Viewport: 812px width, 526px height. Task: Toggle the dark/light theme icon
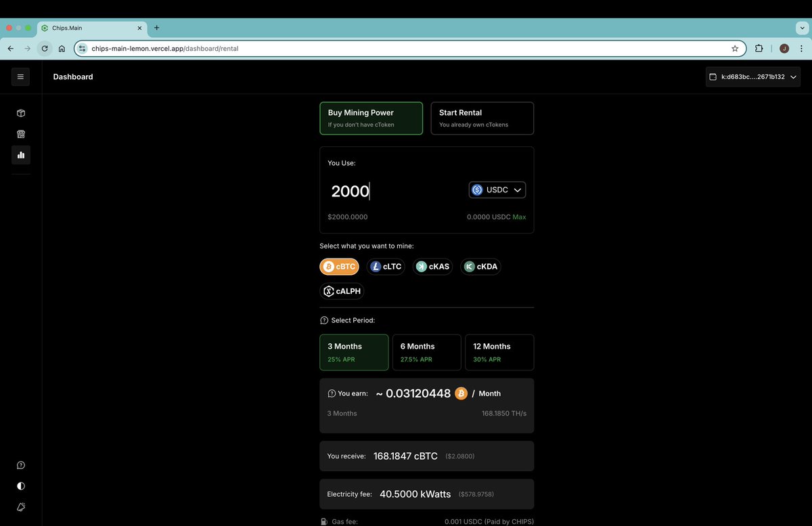(21, 486)
